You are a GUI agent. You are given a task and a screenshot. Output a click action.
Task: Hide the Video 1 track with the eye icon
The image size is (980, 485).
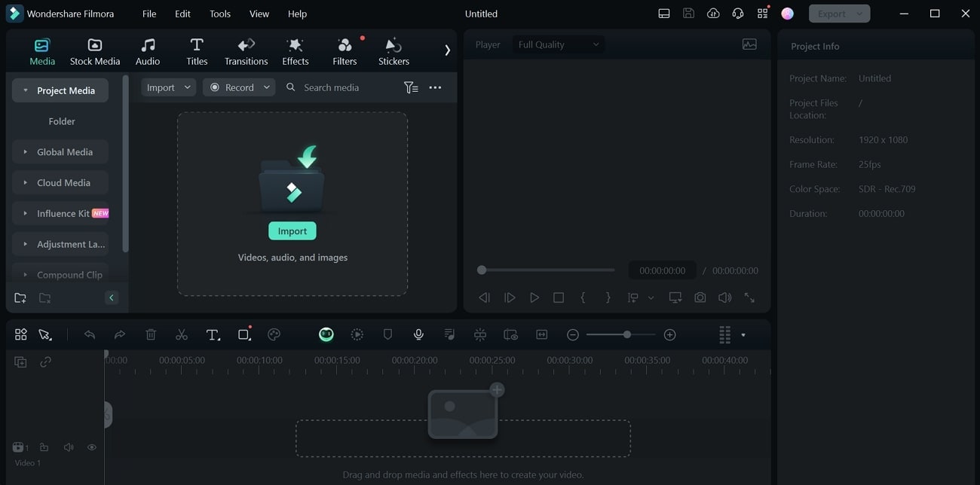(x=91, y=447)
